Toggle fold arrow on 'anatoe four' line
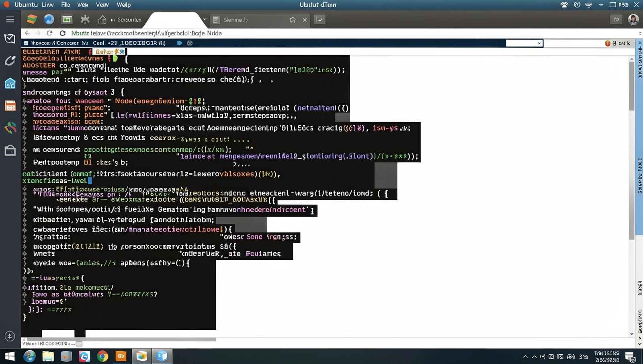The height and width of the screenshot is (364, 643). pyautogui.click(x=25, y=101)
